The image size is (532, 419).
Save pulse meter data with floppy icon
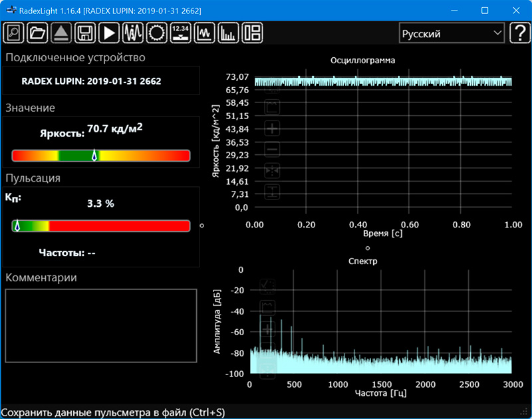[x=85, y=33]
